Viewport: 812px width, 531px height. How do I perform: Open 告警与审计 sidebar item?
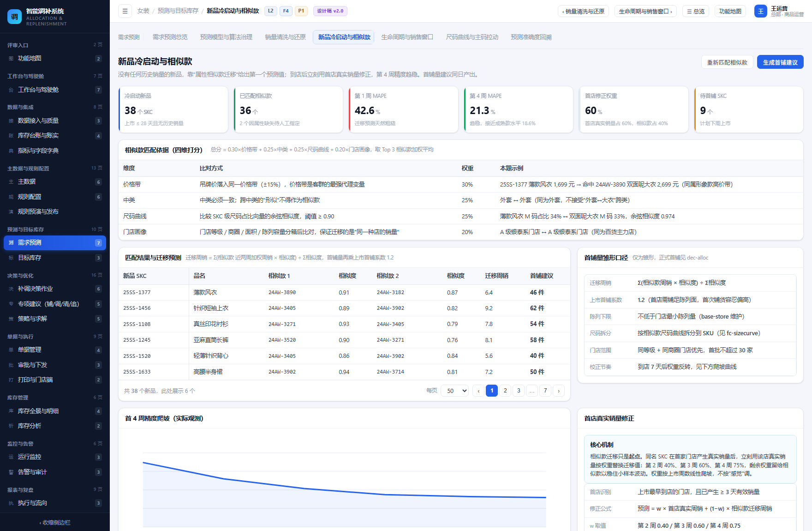(55, 472)
